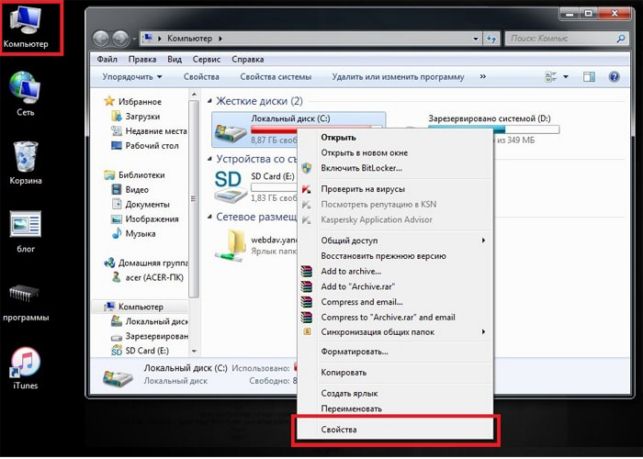Open the блог desktop shortcut
This screenshot has width=643, height=459.
click(x=25, y=231)
